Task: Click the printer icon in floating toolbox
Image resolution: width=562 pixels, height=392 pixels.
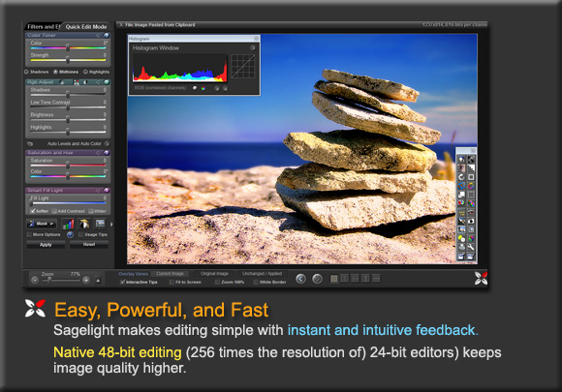Action: [461, 247]
